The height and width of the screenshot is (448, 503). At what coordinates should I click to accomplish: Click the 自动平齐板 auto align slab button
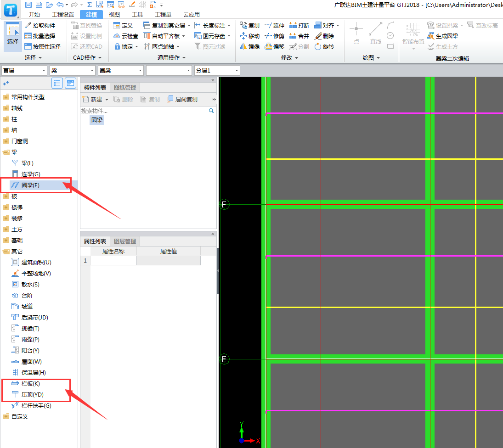click(x=164, y=36)
